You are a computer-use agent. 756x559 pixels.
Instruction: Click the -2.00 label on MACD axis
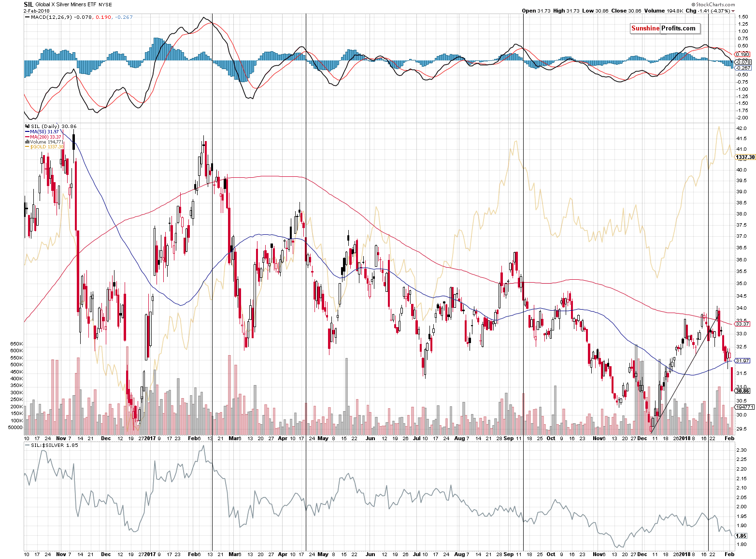pos(742,118)
